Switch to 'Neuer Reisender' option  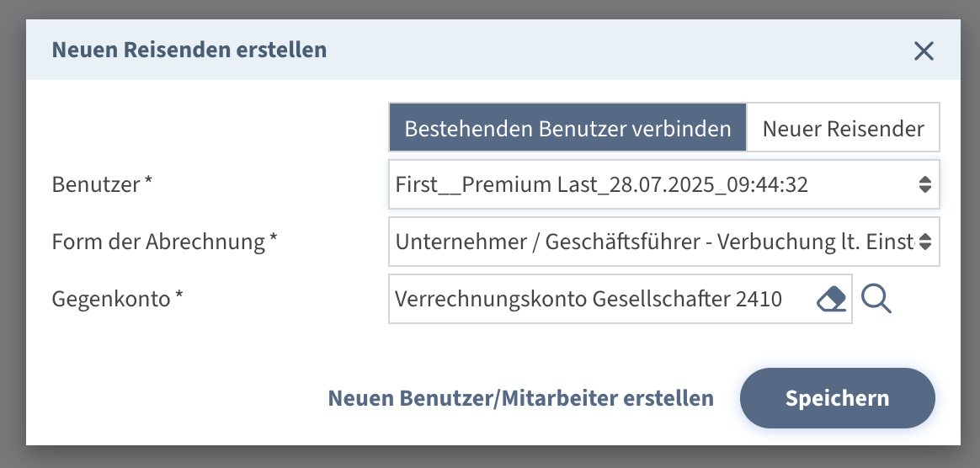[x=843, y=129]
